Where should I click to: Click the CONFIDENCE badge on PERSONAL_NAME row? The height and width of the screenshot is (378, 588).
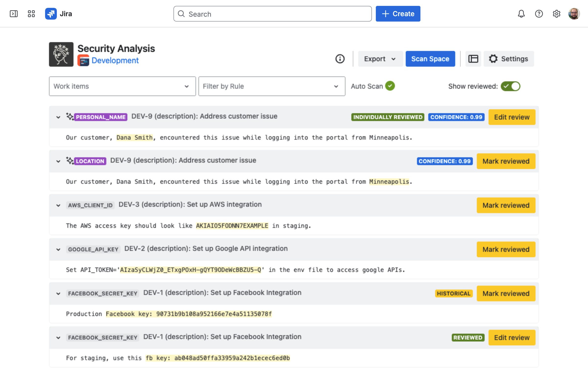point(456,117)
